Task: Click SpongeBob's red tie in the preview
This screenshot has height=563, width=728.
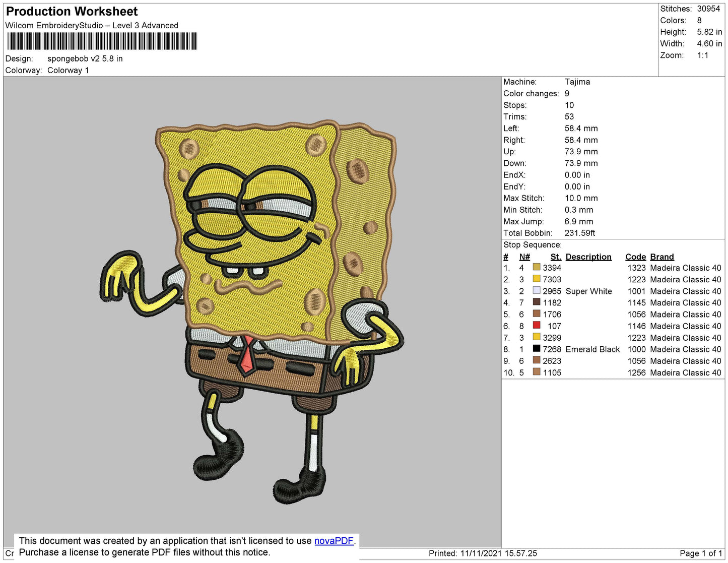Action: (x=247, y=355)
